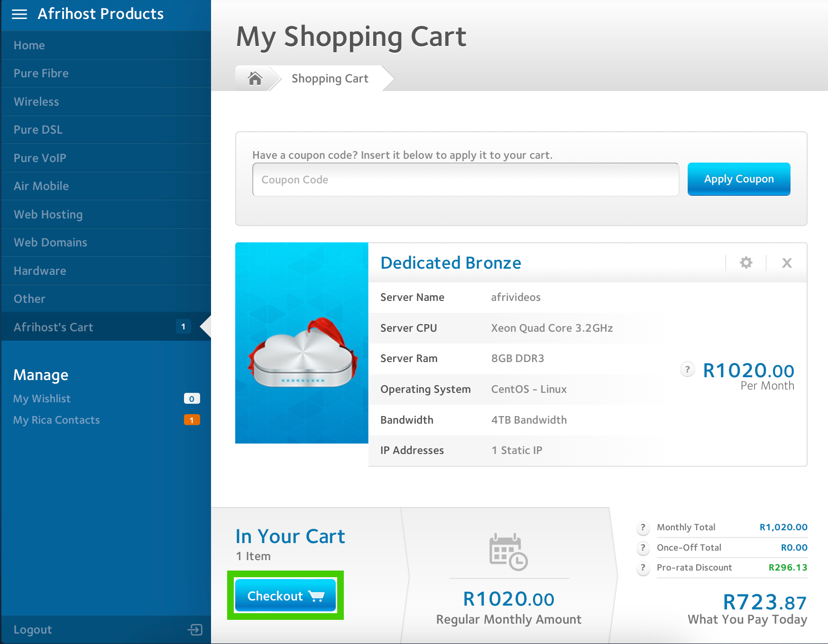Click help icon next to Monthly Total

click(x=643, y=527)
